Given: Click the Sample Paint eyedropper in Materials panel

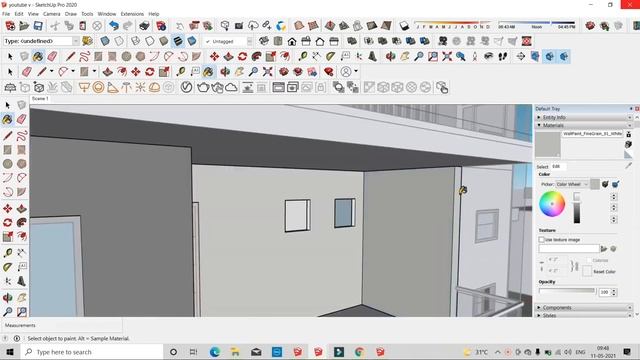Looking at the screenshot, I should 628,166.
